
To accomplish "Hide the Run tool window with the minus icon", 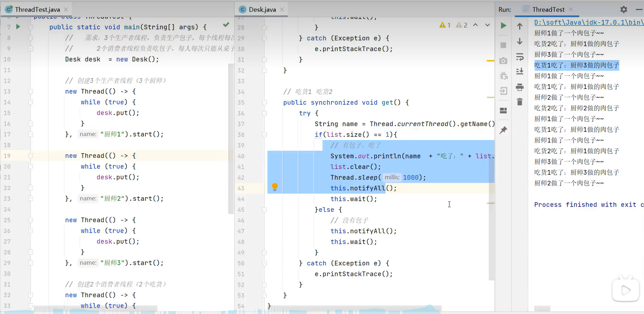I will pyautogui.click(x=639, y=9).
